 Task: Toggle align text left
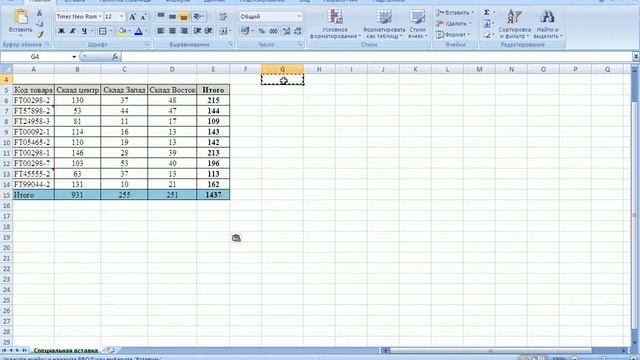point(161,31)
